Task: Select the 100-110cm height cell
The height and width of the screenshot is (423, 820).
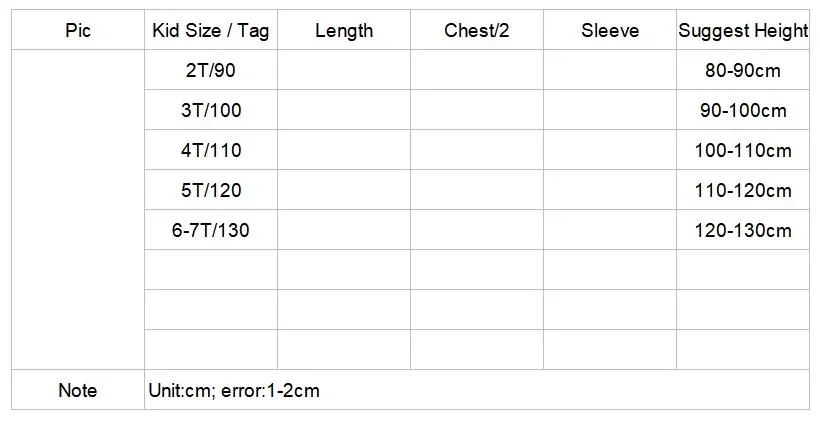Action: coord(743,151)
